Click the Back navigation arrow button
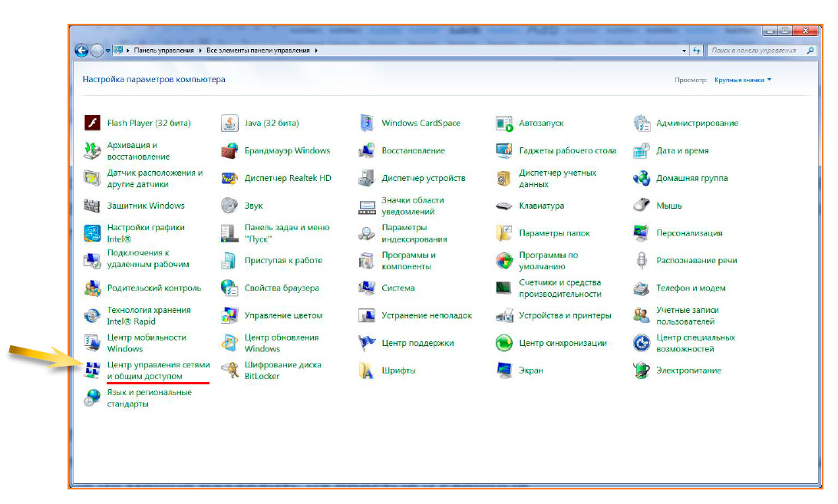The width and height of the screenshot is (838, 504). [x=82, y=51]
